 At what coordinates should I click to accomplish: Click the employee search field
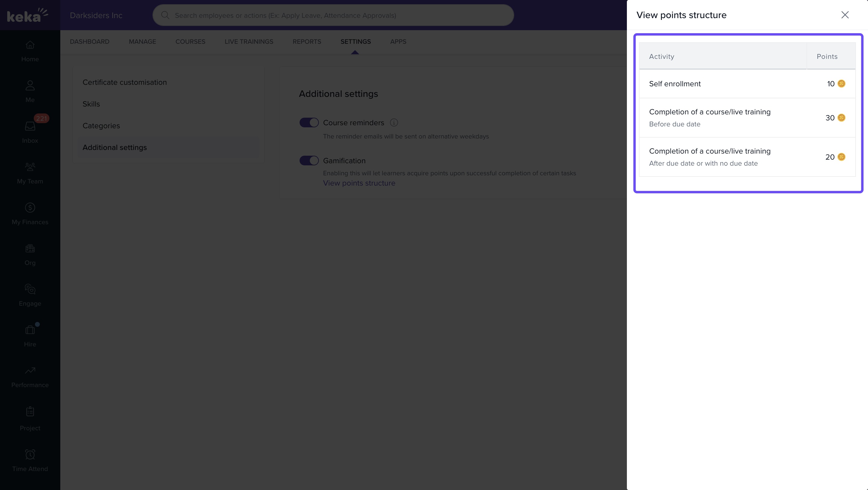333,15
